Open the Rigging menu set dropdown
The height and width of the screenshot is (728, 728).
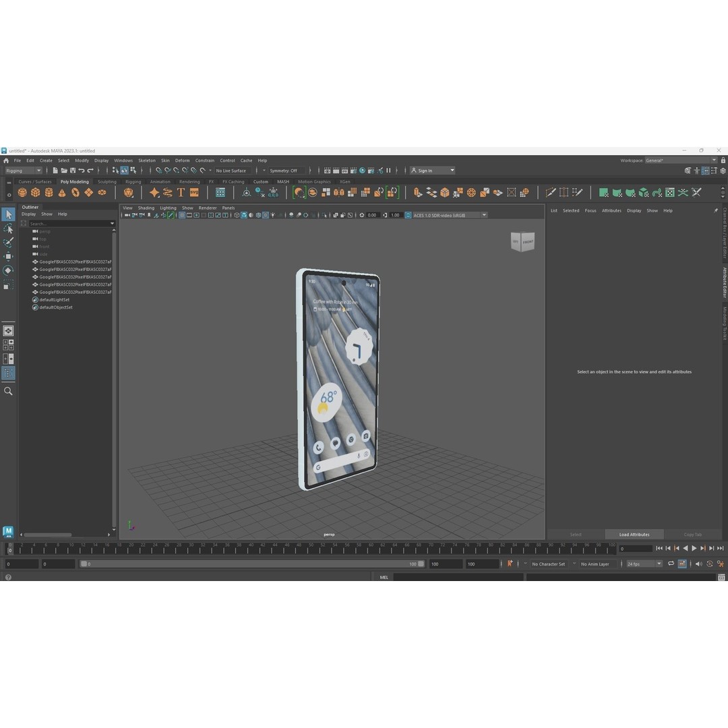coord(23,171)
